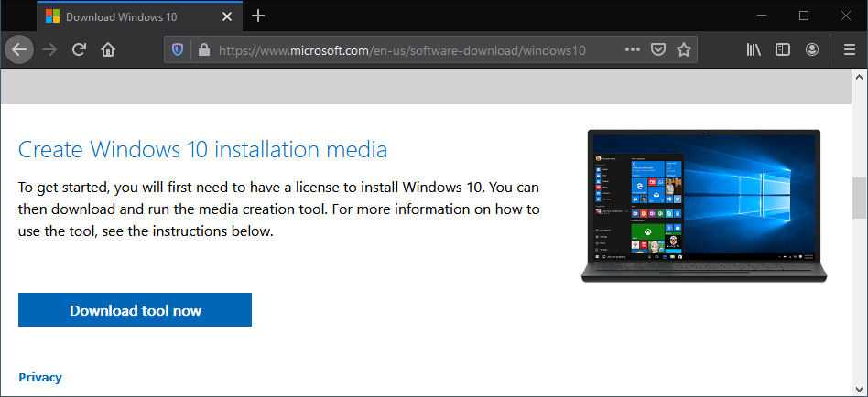Screen dimensions: 868x397
Task: Reload the current page
Action: tap(79, 50)
